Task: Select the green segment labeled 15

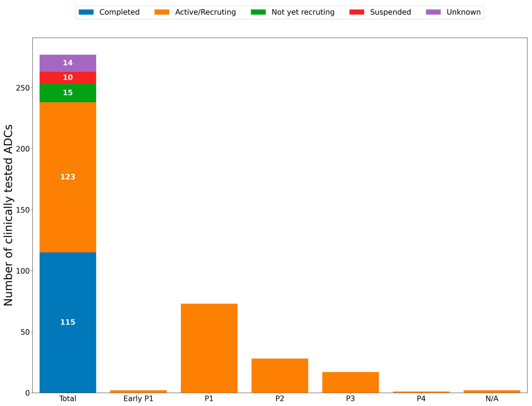Action: pyautogui.click(x=68, y=93)
